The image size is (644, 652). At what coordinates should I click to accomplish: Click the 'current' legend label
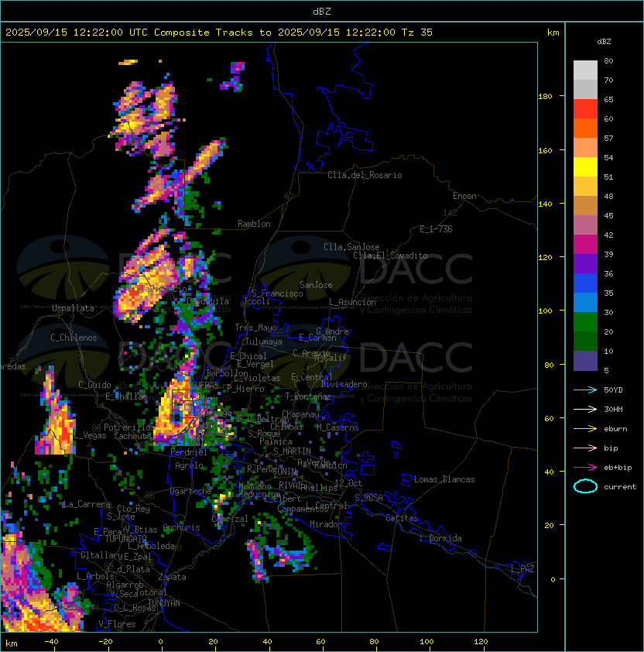(x=620, y=487)
